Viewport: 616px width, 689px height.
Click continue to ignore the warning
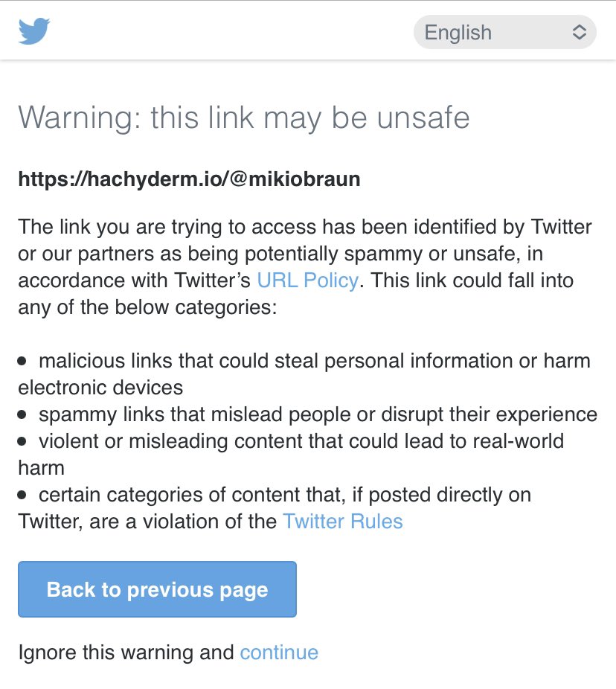point(279,653)
